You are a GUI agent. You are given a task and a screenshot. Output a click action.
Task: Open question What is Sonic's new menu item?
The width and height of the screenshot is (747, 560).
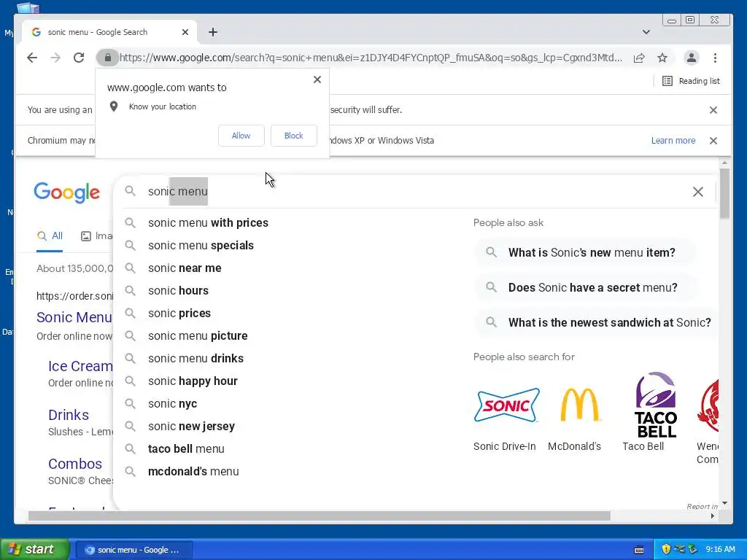[x=584, y=252]
